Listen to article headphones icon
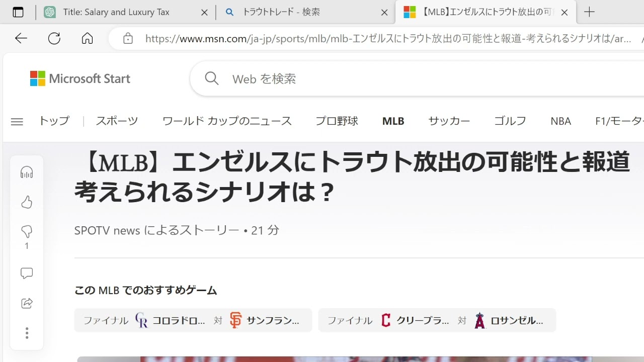Viewport: 644px width, 362px height. point(27,172)
